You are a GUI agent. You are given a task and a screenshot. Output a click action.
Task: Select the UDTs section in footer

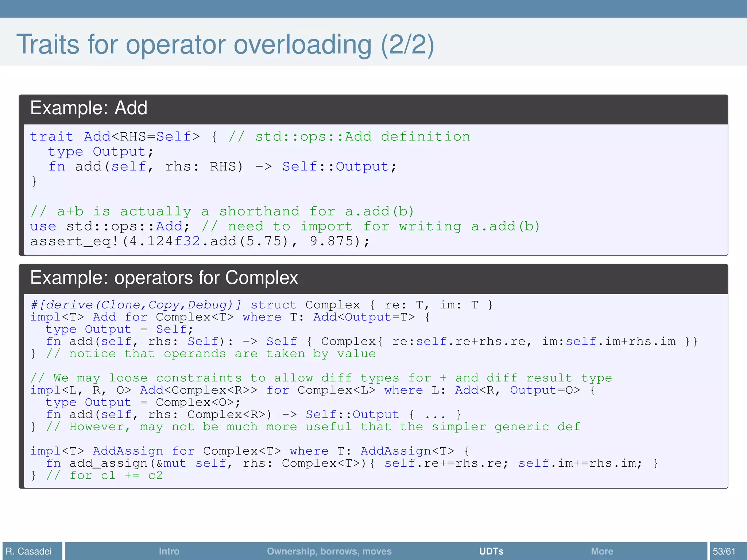(491, 551)
